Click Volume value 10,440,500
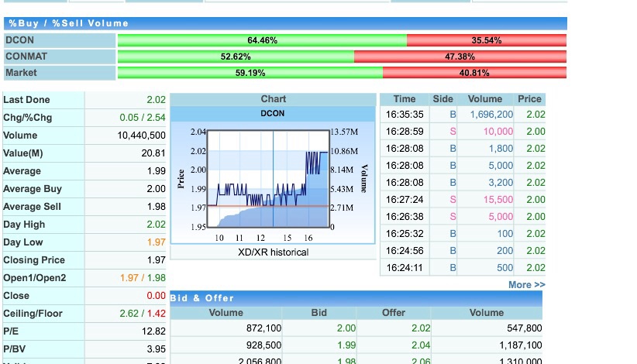This screenshot has width=637, height=364. point(141,136)
